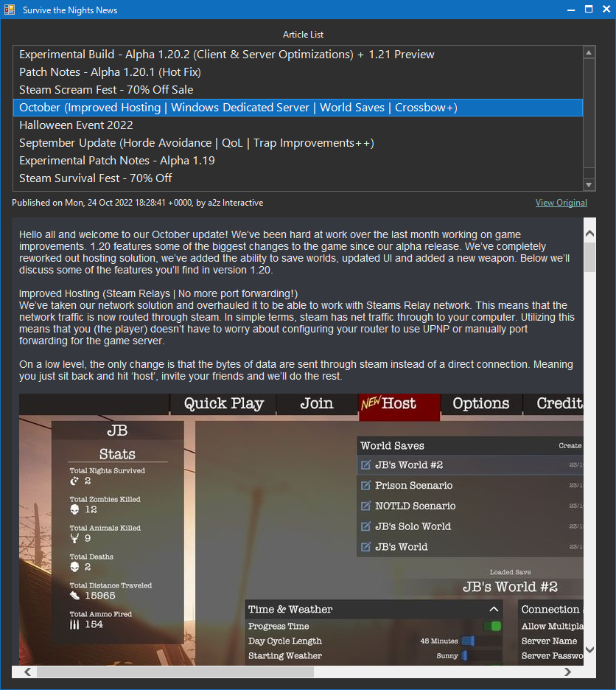This screenshot has height=690, width=616.
Task: Open the Options tab in the game menu
Action: (x=480, y=404)
